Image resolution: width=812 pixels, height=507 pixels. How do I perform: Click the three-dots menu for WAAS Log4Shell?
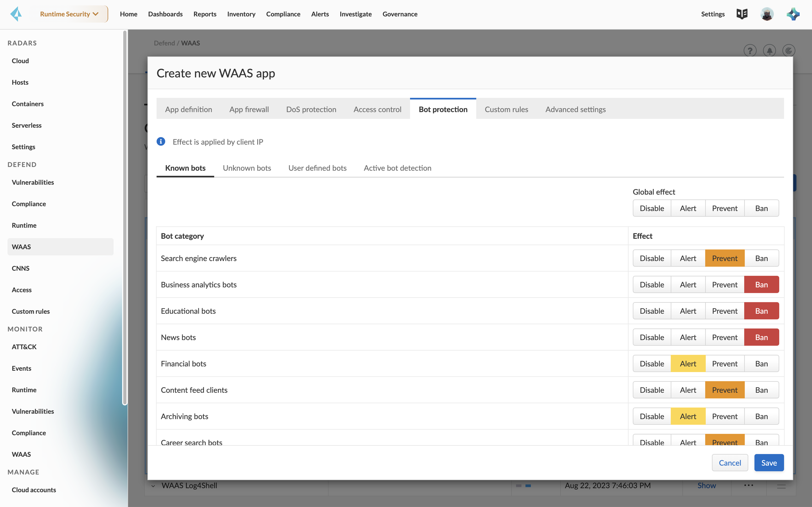(749, 485)
